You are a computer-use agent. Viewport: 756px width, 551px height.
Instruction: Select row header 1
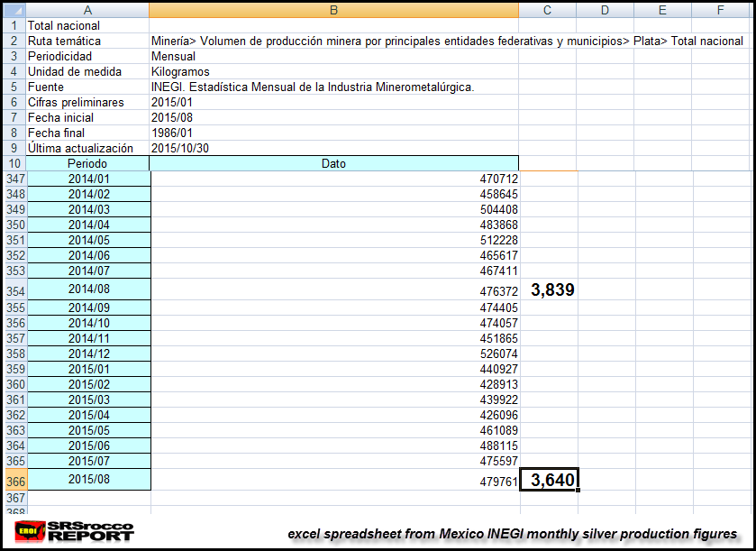point(14,26)
